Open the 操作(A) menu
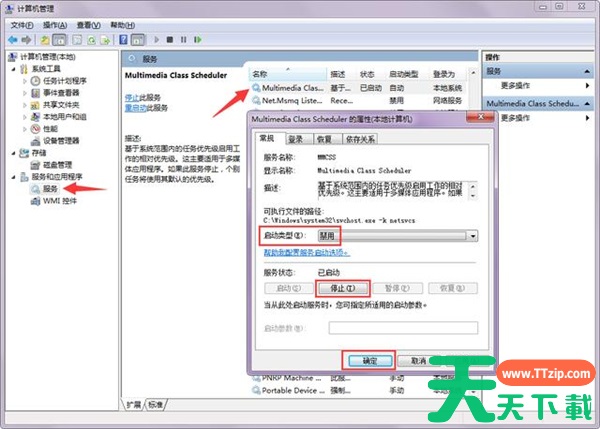 coord(55,25)
